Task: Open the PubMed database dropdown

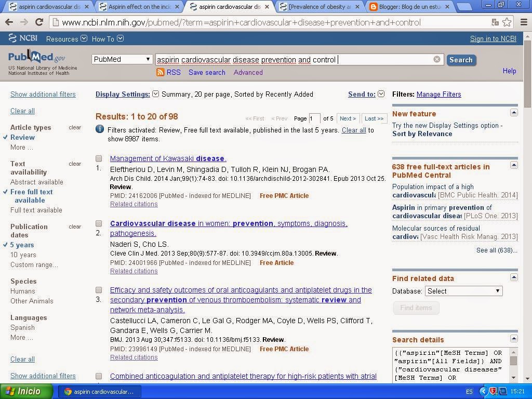Action: tap(122, 59)
